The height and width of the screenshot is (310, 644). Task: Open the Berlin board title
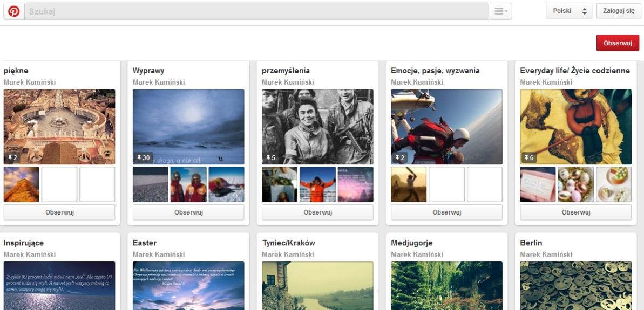[x=531, y=243]
